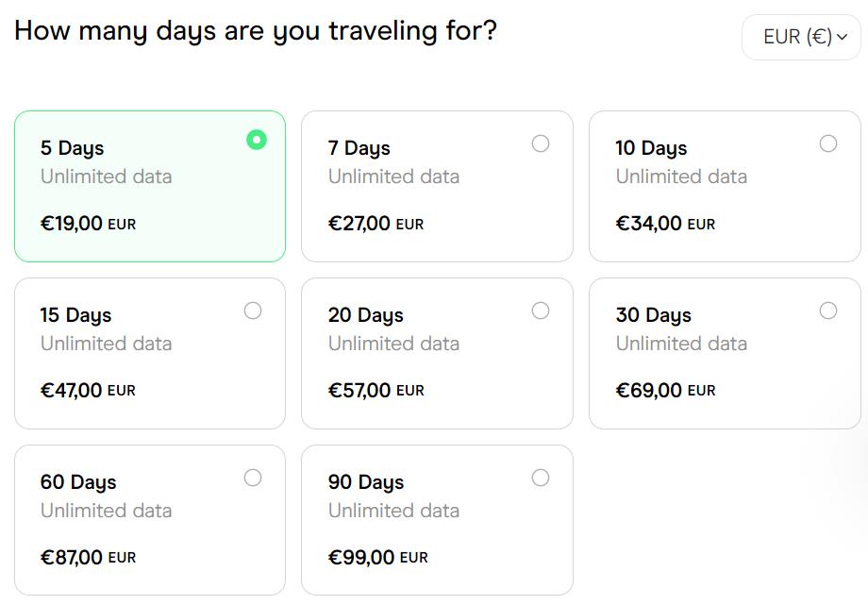Image resolution: width=868 pixels, height=605 pixels.
Task: Select the 20 Days plan radio button
Action: 541,311
